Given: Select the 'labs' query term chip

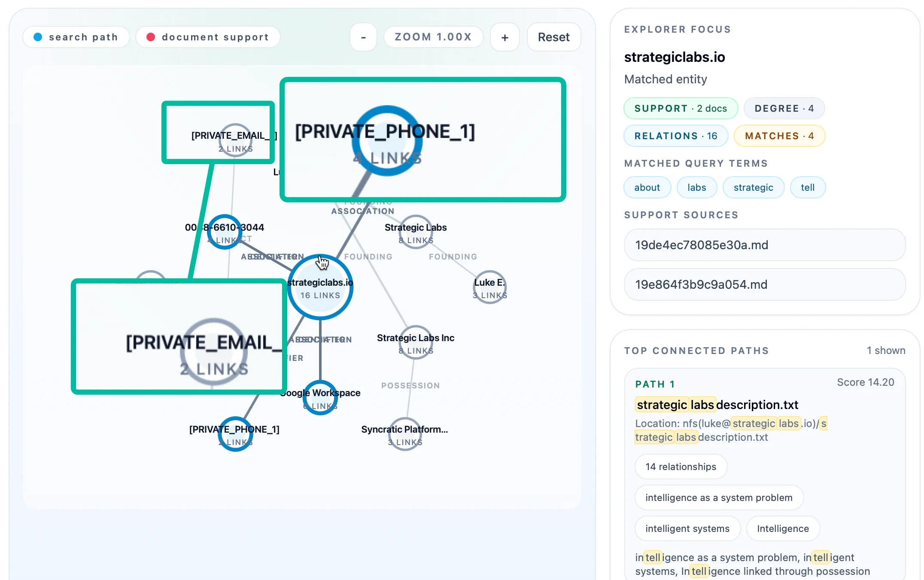Looking at the screenshot, I should point(696,187).
